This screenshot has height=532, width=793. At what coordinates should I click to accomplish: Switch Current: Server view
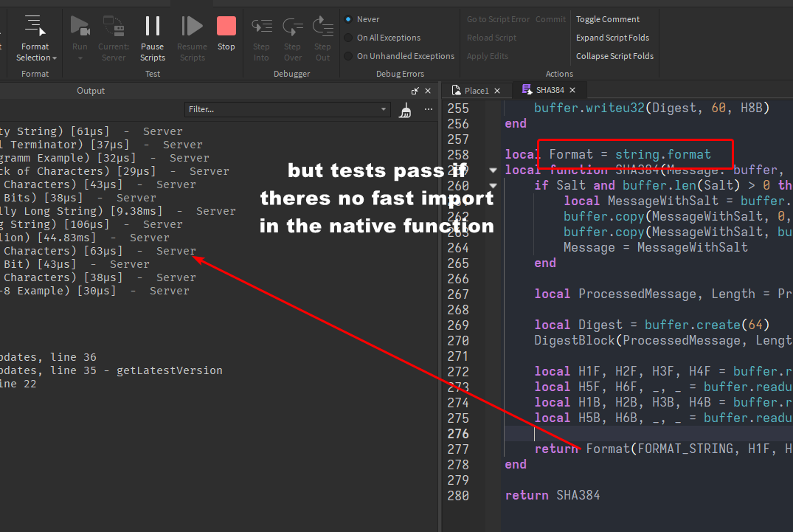tap(114, 38)
